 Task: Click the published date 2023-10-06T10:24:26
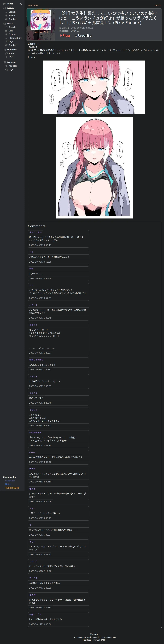click(x=82, y=28)
